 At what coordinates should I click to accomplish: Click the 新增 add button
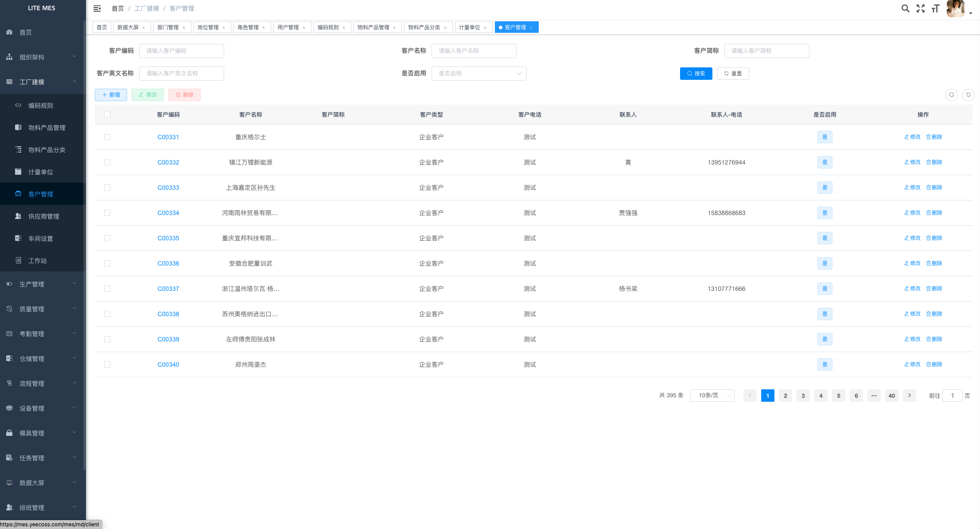pyautogui.click(x=111, y=95)
